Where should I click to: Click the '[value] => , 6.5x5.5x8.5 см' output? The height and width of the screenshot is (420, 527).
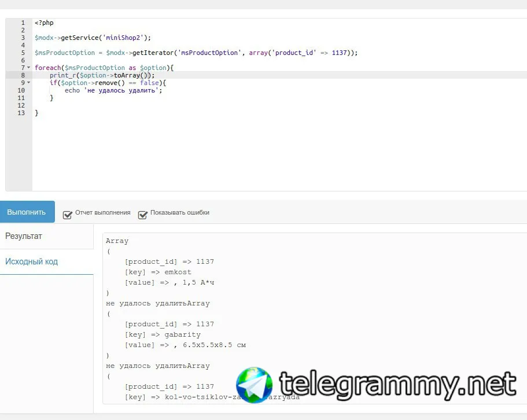(185, 345)
